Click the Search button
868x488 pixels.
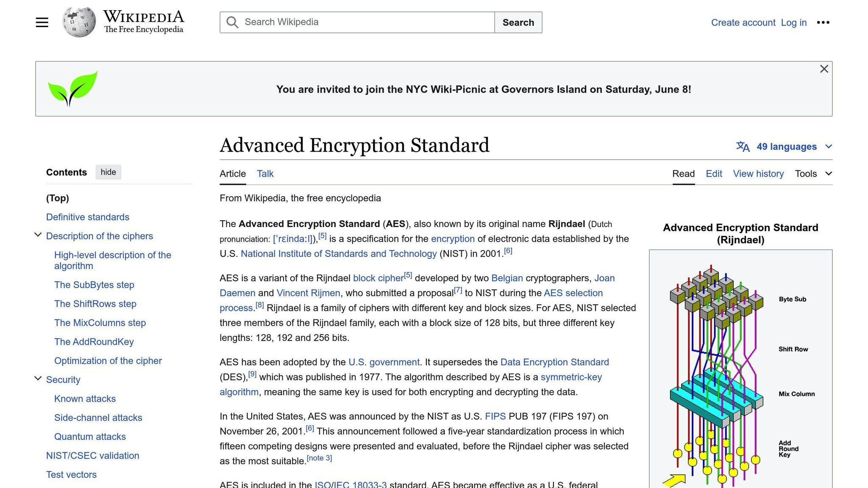tap(518, 22)
